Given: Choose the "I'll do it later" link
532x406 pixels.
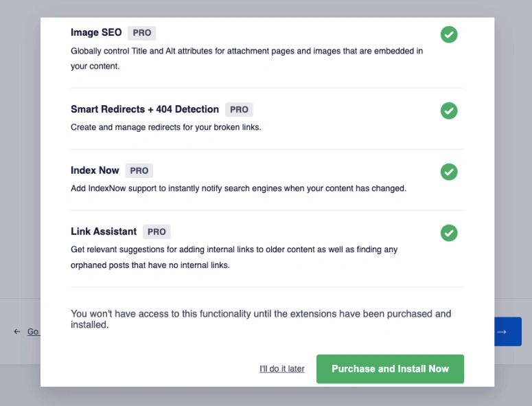Looking at the screenshot, I should (282, 369).
